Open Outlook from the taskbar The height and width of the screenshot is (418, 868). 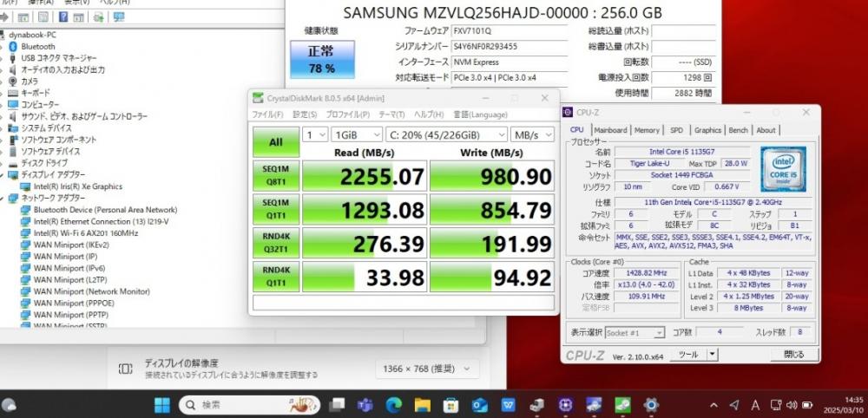[479, 405]
